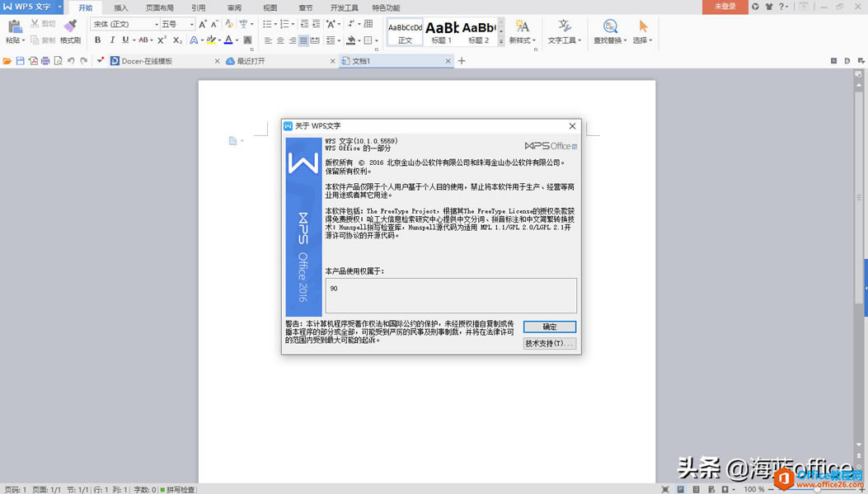
Task: Click the superscript X² icon
Action: pyautogui.click(x=162, y=40)
